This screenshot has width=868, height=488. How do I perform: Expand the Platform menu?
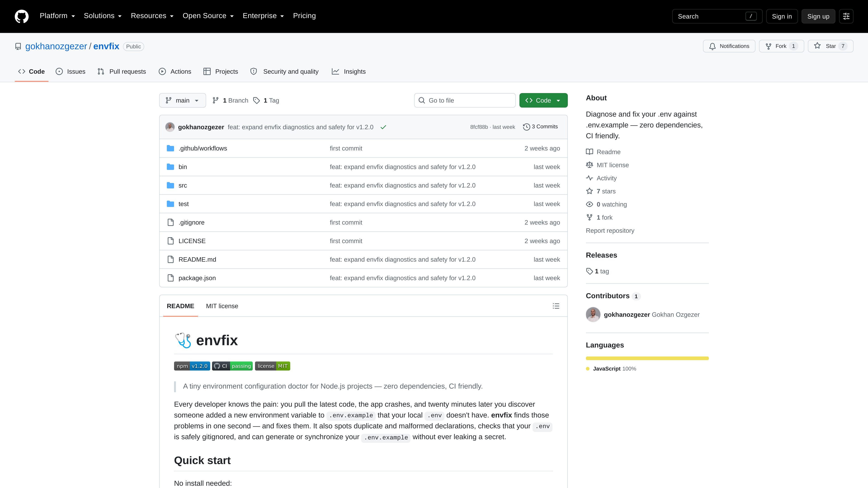tap(57, 16)
